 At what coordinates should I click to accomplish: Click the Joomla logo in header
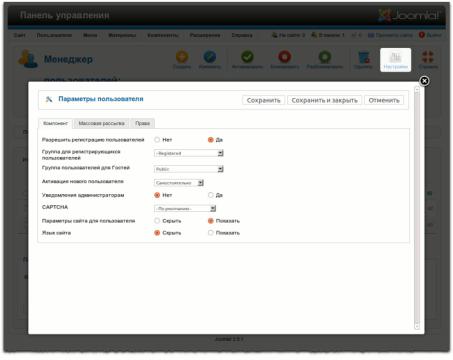pyautogui.click(x=410, y=15)
